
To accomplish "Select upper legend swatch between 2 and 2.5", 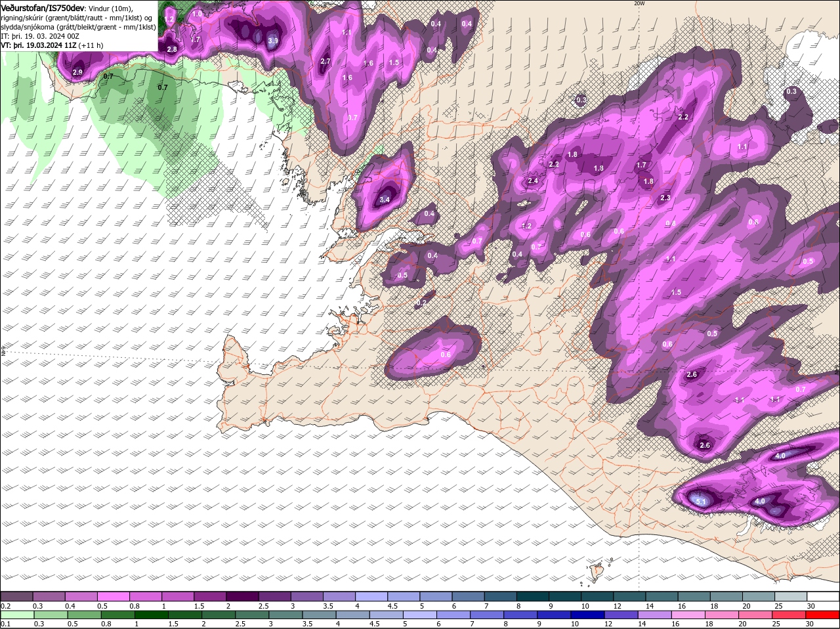I will click(x=243, y=596).
